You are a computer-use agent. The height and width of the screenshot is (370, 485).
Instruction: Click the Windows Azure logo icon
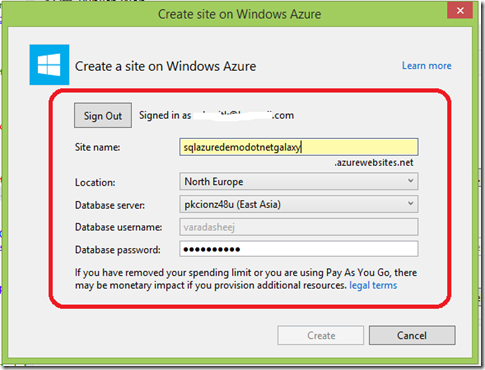click(49, 65)
